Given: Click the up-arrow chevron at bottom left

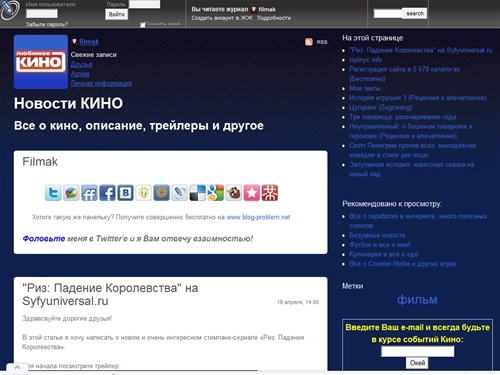Looking at the screenshot, I should pos(17,367).
